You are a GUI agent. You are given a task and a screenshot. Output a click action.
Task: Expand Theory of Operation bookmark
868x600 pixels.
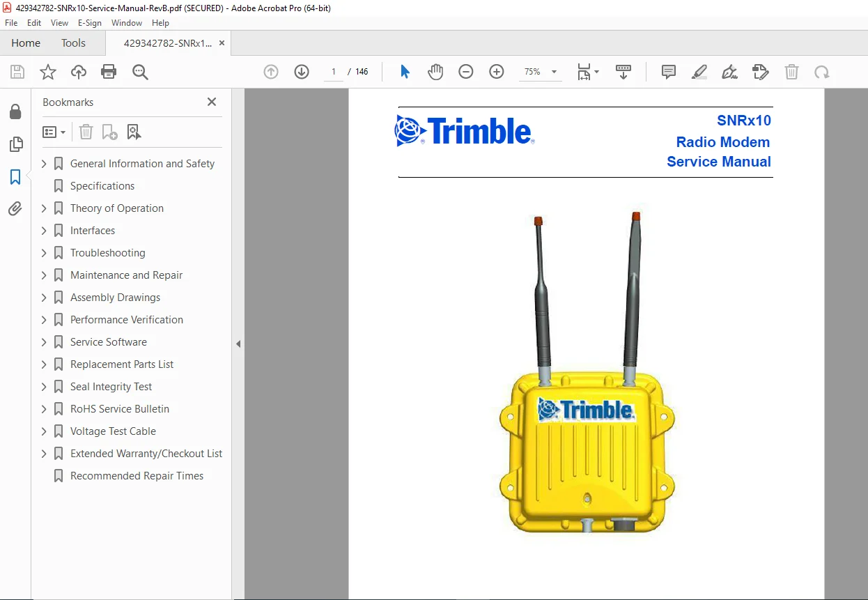[44, 208]
